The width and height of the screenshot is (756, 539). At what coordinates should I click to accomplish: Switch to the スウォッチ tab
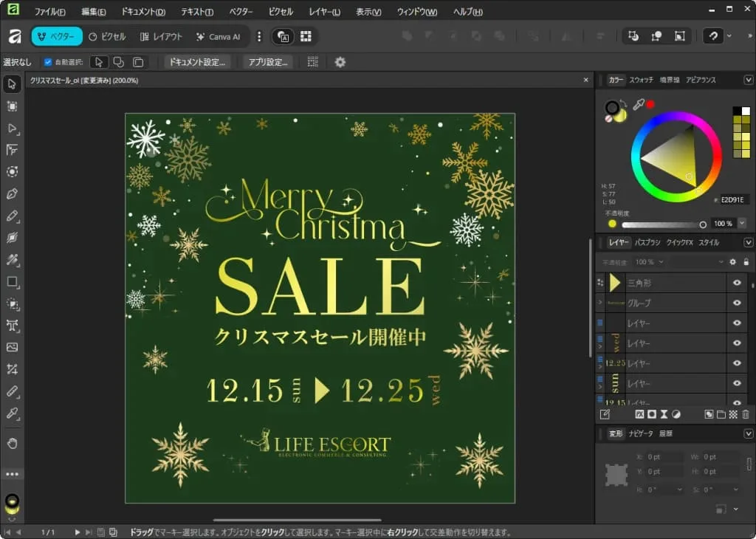point(641,80)
